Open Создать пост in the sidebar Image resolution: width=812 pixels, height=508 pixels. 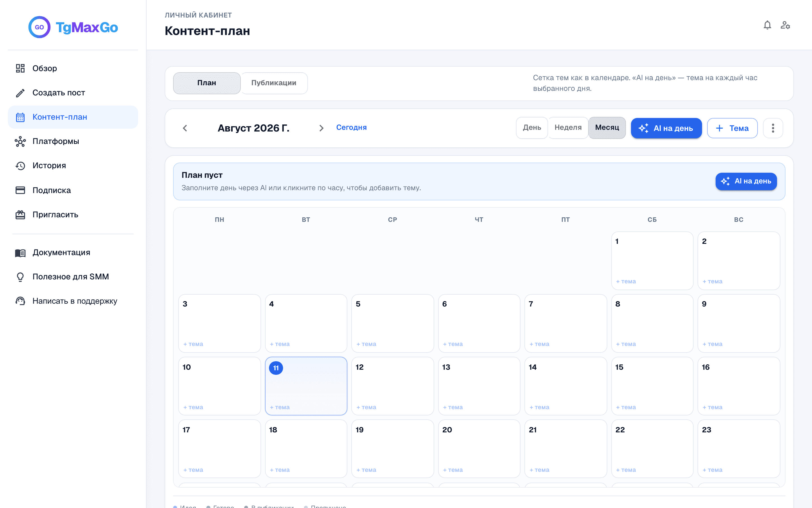[x=73, y=93]
